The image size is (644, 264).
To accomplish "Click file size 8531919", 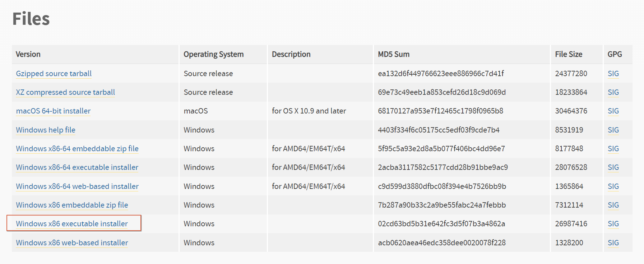I will tap(569, 130).
